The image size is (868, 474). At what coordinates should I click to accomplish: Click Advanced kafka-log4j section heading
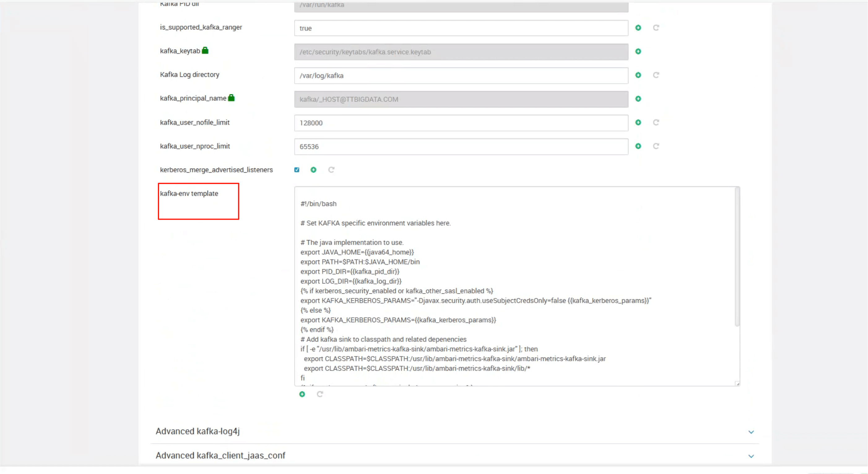click(197, 431)
